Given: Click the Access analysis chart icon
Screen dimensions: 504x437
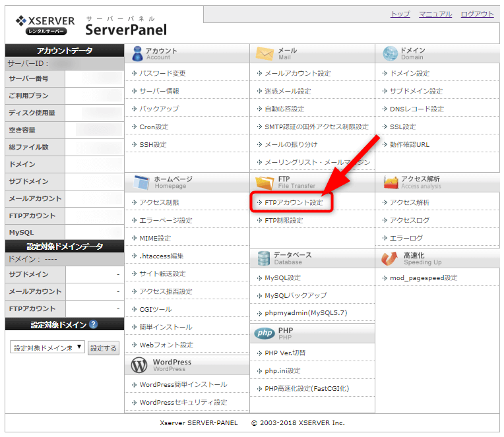Looking at the screenshot, I should 390,182.
